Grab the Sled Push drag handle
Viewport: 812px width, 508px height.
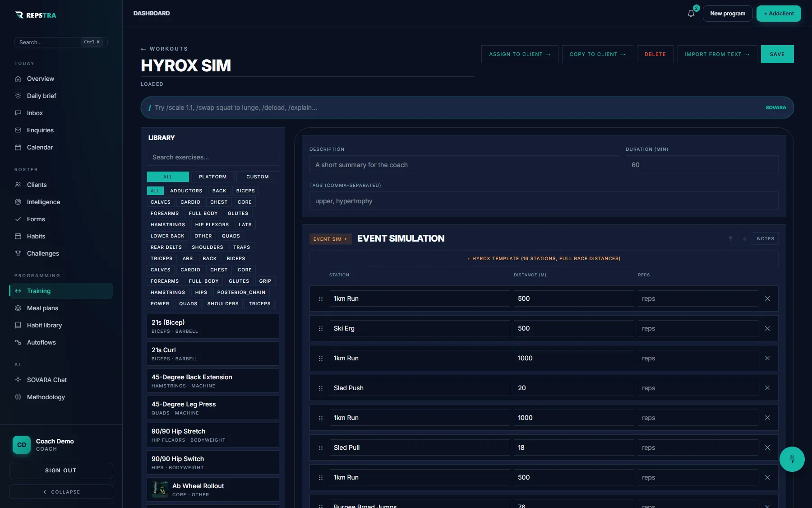[x=321, y=388]
